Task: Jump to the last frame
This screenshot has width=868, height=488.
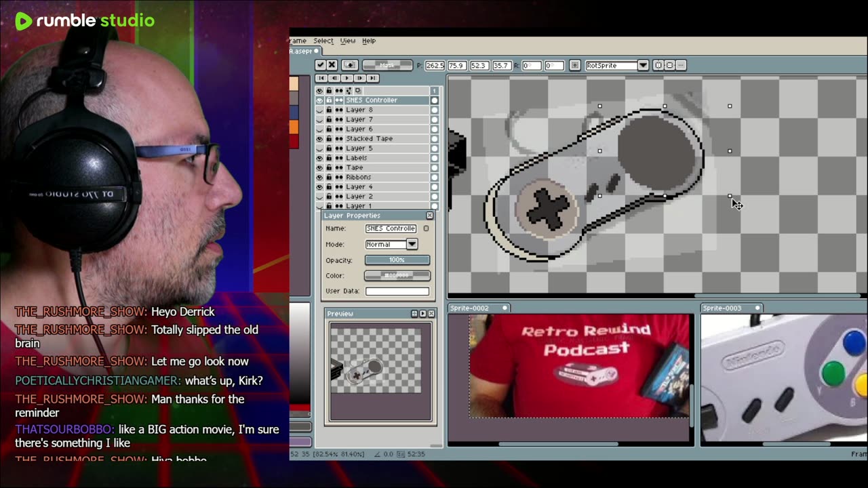Action: [373, 79]
